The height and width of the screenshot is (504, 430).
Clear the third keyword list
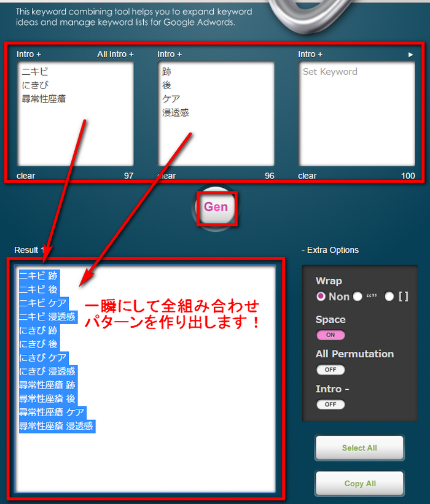307,176
